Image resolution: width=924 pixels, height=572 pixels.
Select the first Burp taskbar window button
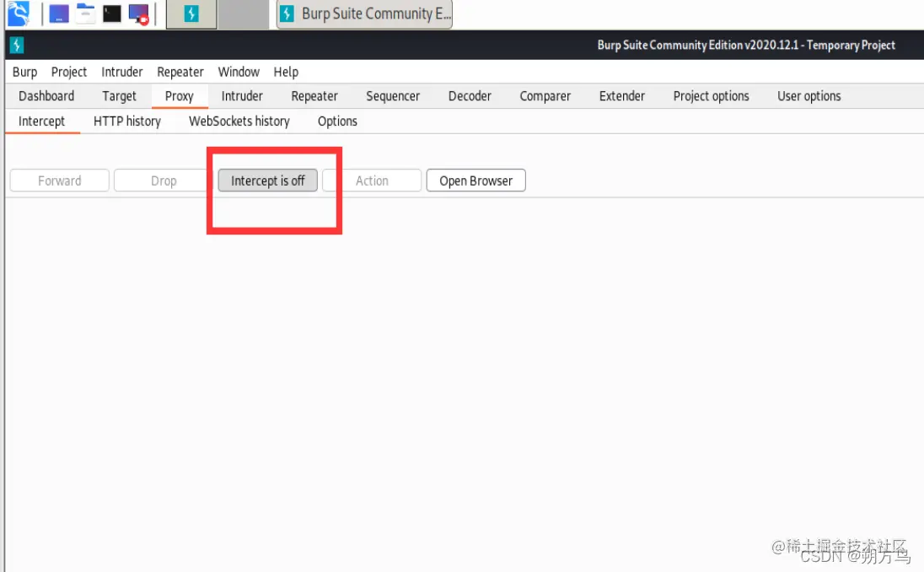(x=191, y=14)
